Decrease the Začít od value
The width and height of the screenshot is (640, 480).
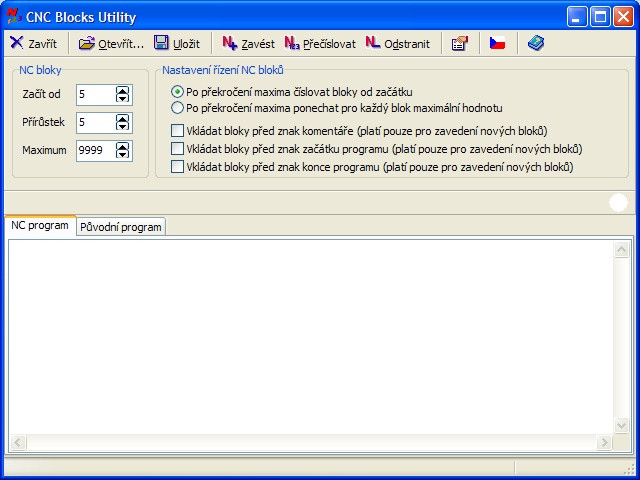[x=122, y=98]
